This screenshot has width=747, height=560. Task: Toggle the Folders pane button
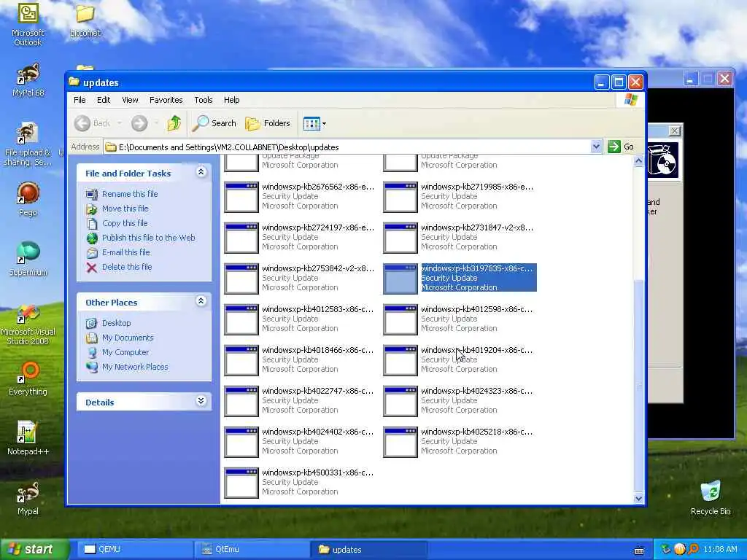268,123
